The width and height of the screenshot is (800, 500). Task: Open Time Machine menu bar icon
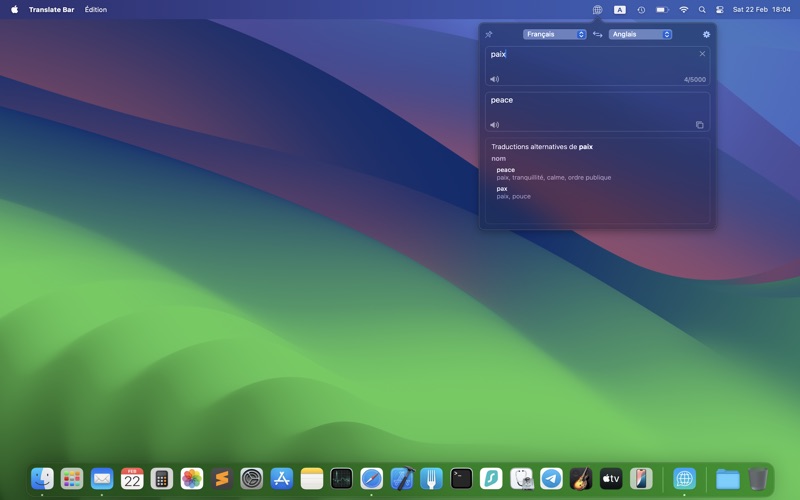[x=641, y=9]
